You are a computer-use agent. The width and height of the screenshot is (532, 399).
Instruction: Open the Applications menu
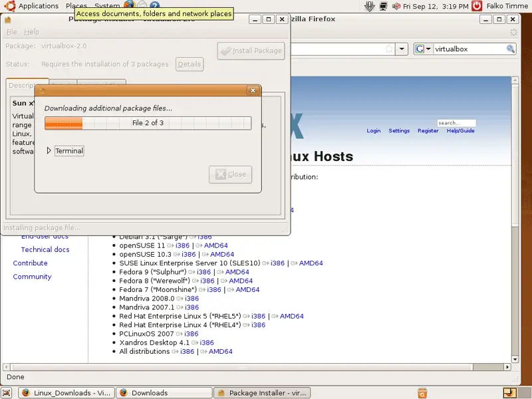39,6
